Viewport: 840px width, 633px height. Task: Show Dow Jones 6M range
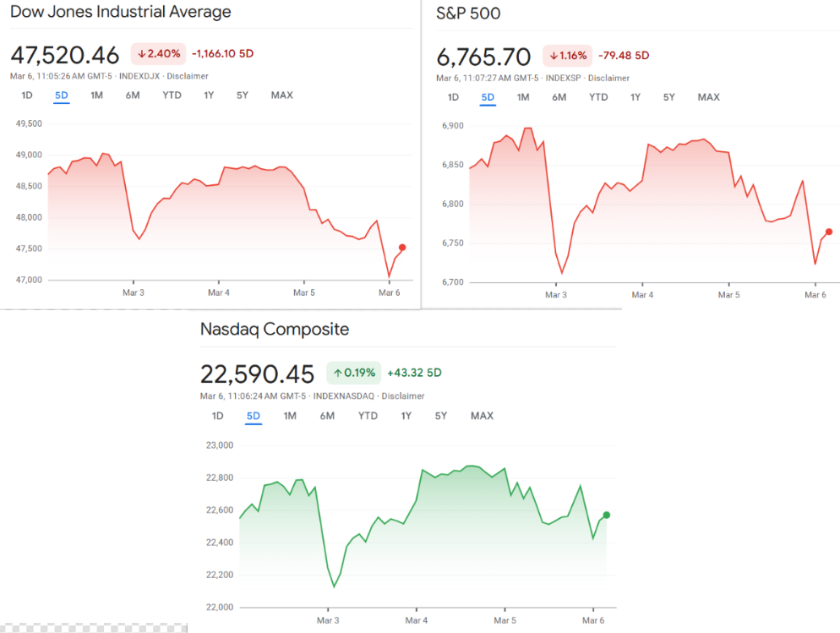(x=133, y=95)
